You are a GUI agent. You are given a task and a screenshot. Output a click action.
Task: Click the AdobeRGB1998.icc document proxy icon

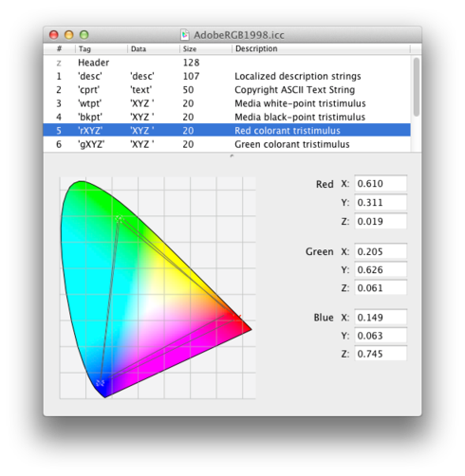click(x=185, y=34)
